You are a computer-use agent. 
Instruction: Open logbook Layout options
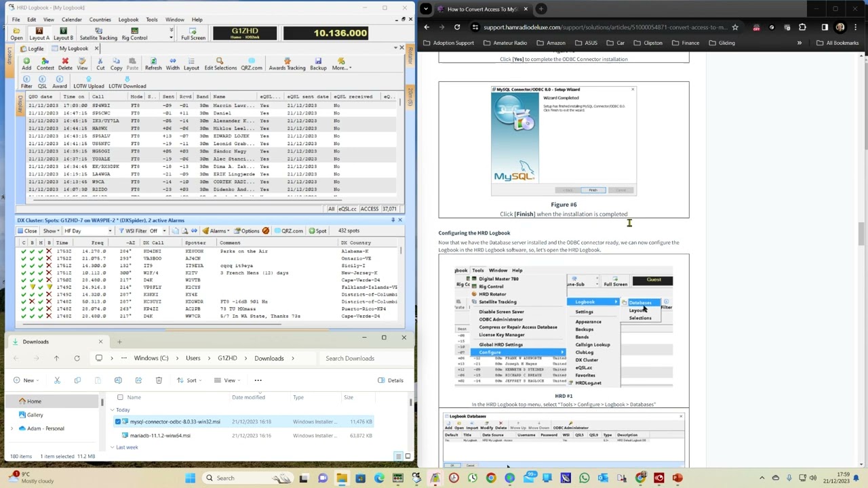[x=191, y=64]
